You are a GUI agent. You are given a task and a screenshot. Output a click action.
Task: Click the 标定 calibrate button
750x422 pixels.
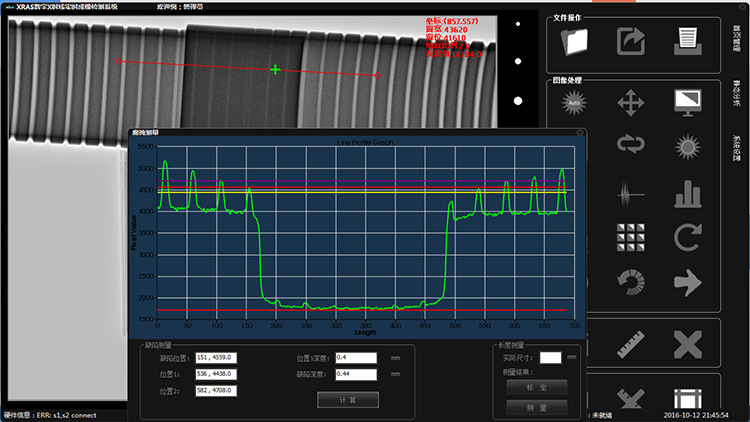537,388
